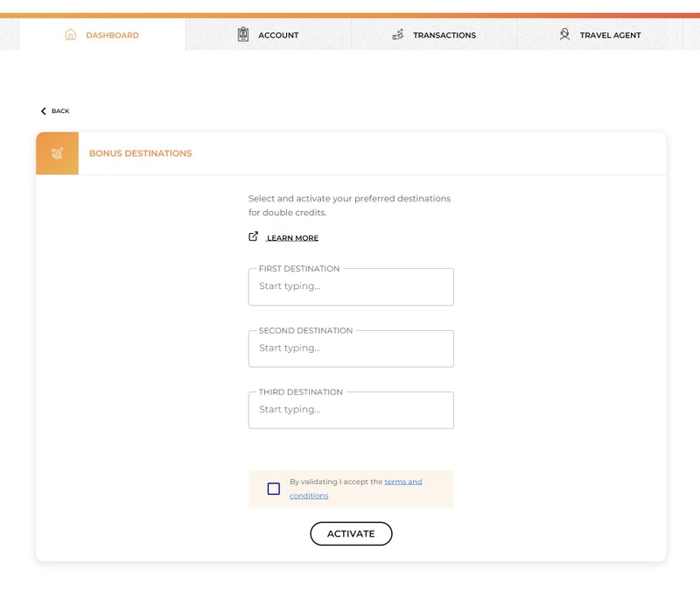700x592 pixels.
Task: Focus the Third Destination input field
Action: pos(352,410)
